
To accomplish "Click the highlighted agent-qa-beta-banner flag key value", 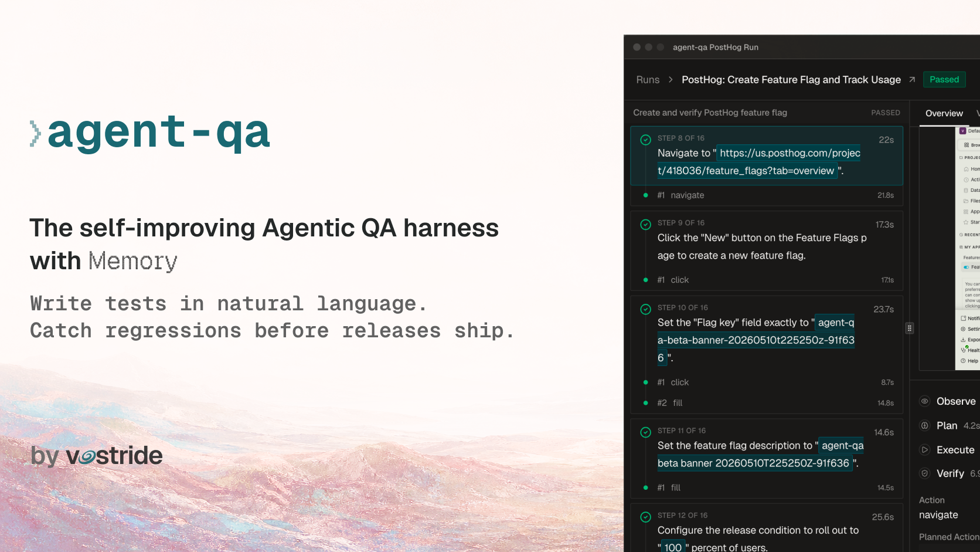I will pos(756,340).
